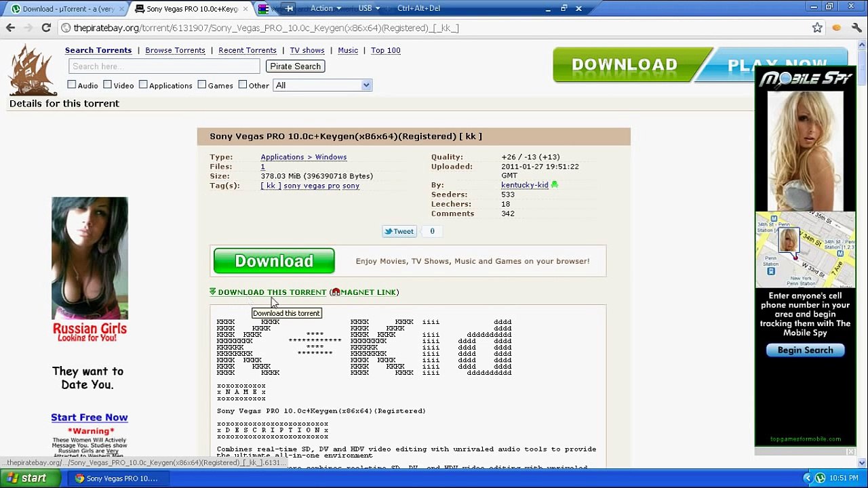Click the pin icon on the remote toolbar
Viewport: 868px width, 488px height.
[x=290, y=9]
